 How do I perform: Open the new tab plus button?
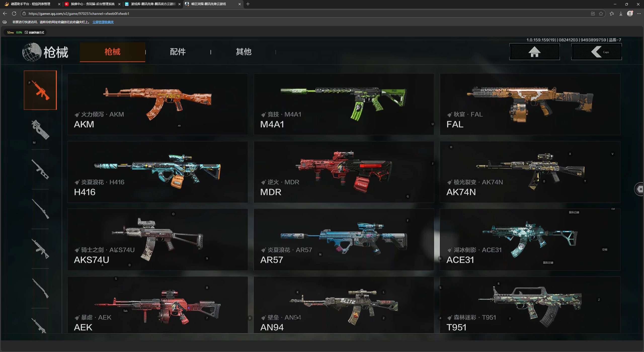(248, 4)
